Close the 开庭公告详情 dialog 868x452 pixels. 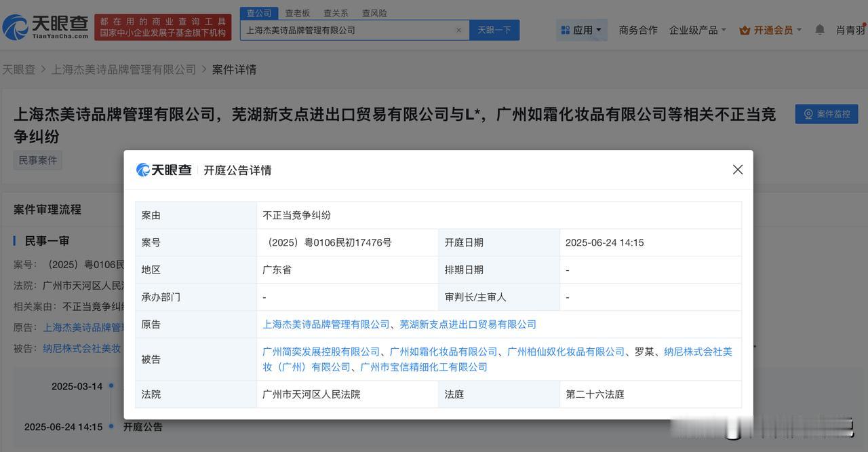pyautogui.click(x=738, y=170)
